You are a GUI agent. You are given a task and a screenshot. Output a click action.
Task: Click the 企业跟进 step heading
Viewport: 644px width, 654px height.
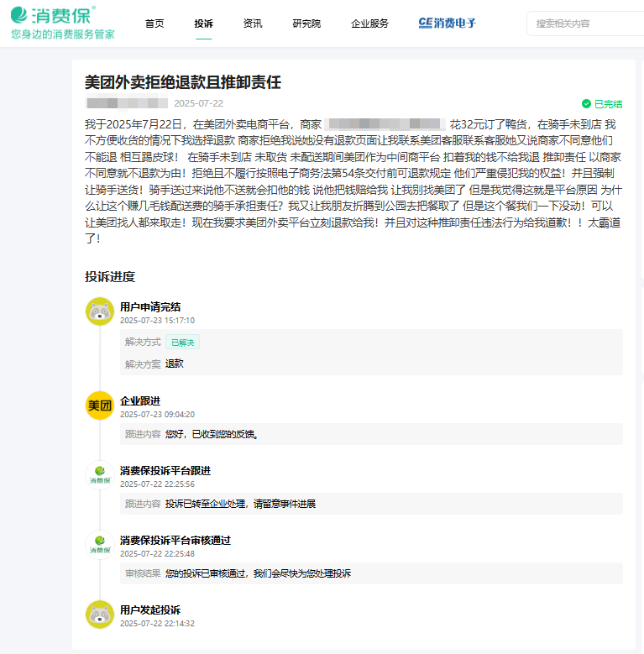point(140,400)
